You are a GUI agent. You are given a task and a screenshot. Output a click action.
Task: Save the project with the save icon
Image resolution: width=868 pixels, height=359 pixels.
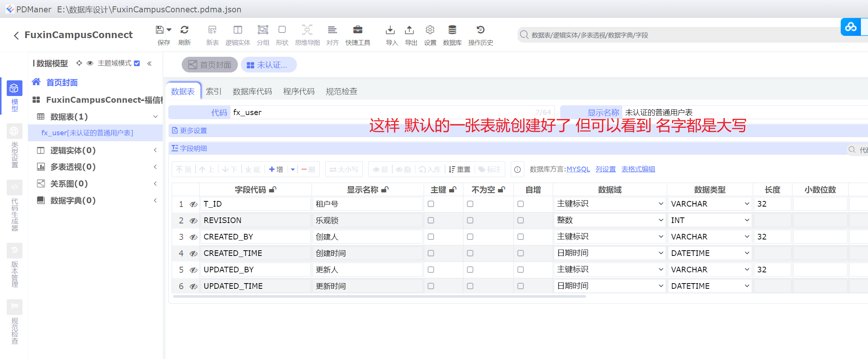coord(160,30)
